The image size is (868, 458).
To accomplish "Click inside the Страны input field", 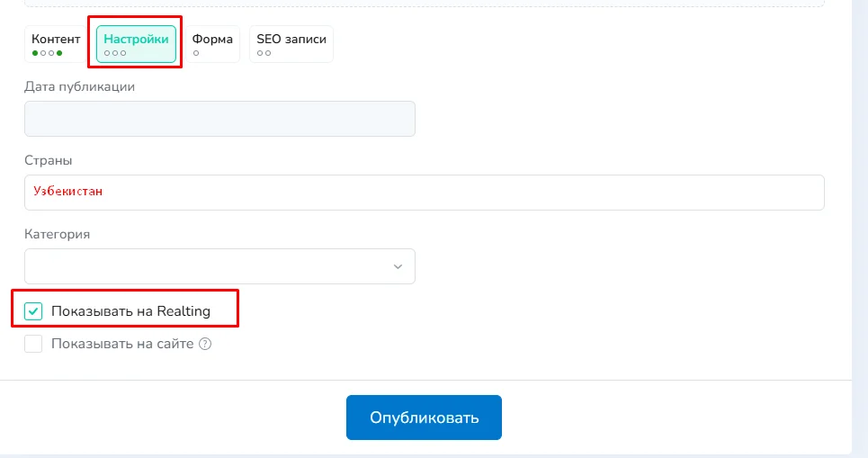I will (450, 193).
